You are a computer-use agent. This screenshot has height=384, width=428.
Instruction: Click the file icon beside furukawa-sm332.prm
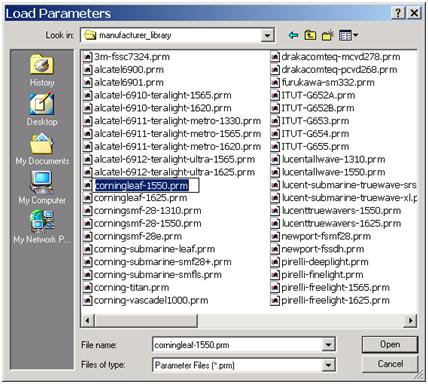[x=275, y=82]
